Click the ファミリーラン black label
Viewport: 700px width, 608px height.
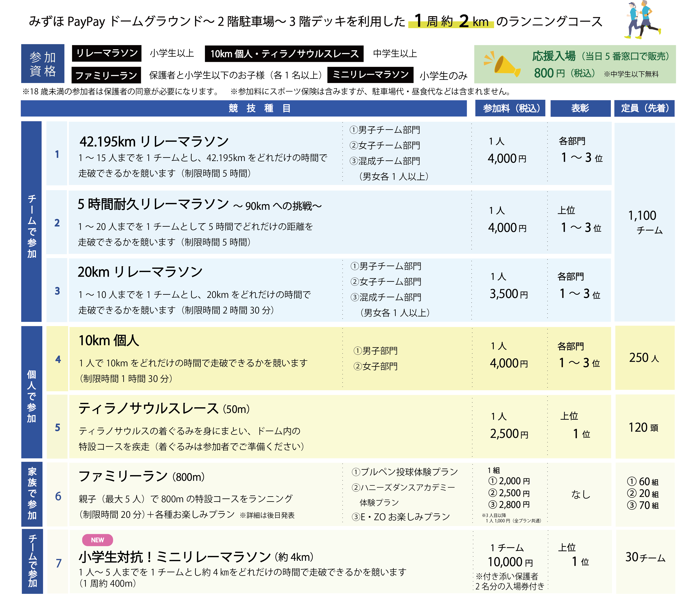tap(106, 75)
